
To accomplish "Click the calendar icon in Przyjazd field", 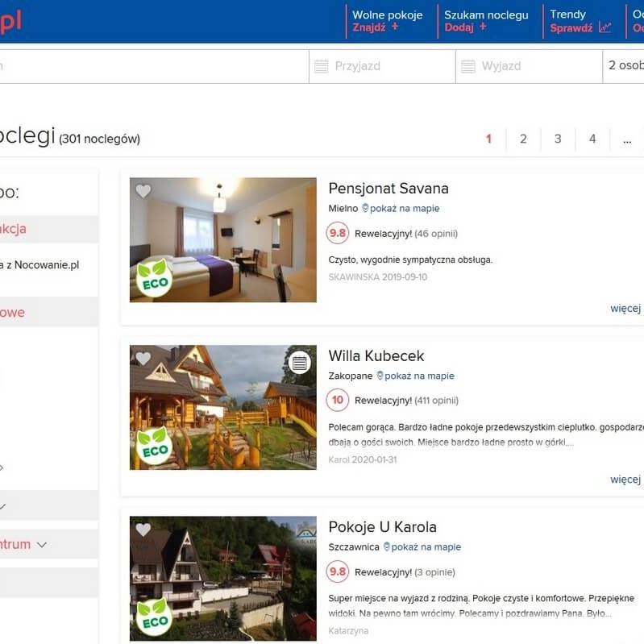I will tap(322, 66).
